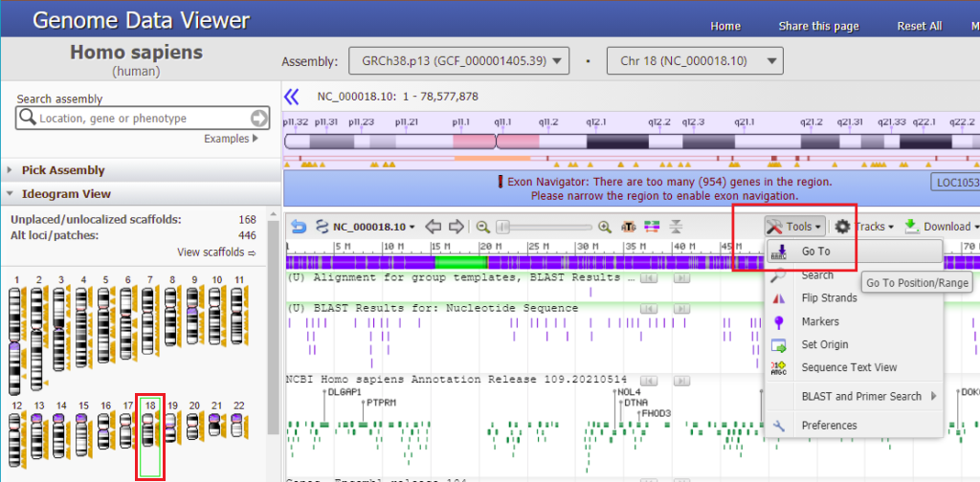The height and width of the screenshot is (482, 980).
Task: Click the LOC1053 gene button
Action: coord(954,183)
